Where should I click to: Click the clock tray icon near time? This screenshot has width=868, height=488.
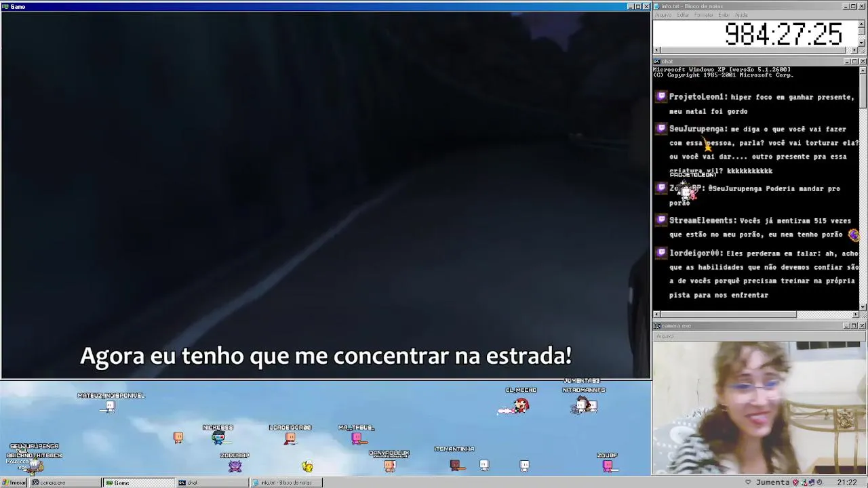point(819,483)
